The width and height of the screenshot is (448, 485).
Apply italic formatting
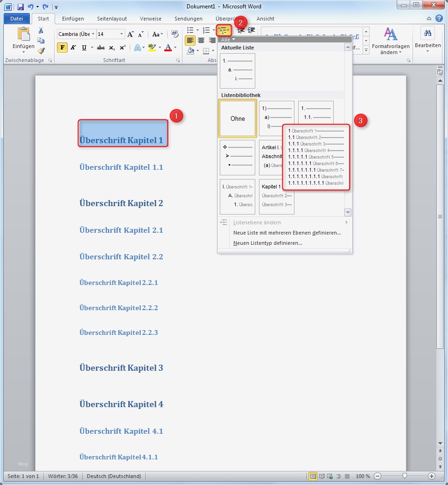pos(73,47)
